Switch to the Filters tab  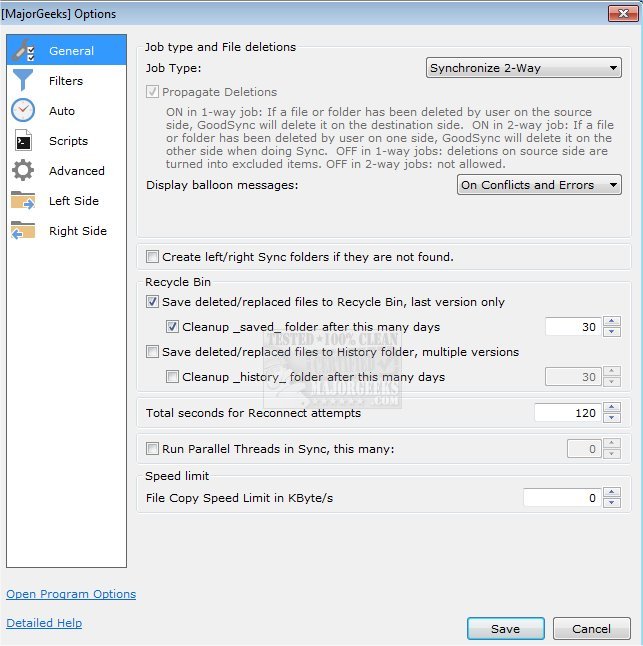66,80
